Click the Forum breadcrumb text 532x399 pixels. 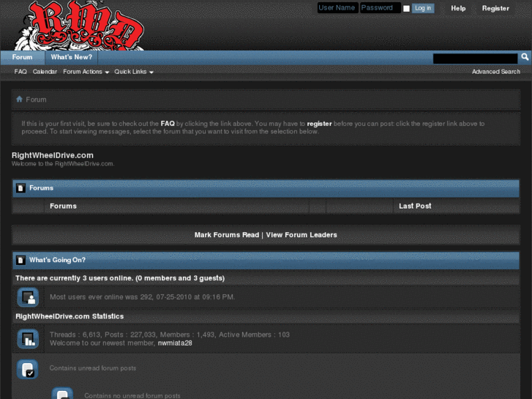coord(36,100)
